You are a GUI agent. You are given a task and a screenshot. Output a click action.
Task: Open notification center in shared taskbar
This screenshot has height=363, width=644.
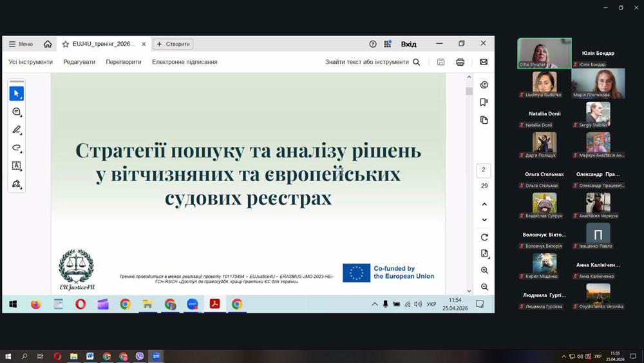point(480,304)
